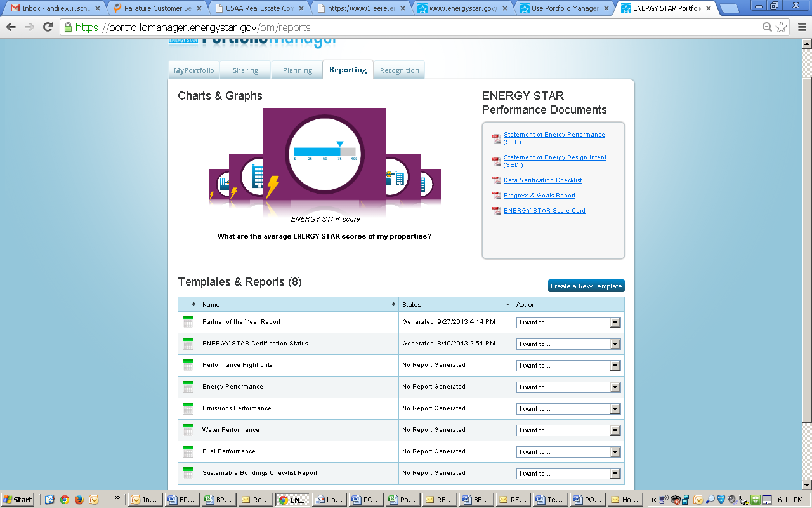Open the Data Verification Checklist link
Screen dimensions: 812x508
click(543, 180)
